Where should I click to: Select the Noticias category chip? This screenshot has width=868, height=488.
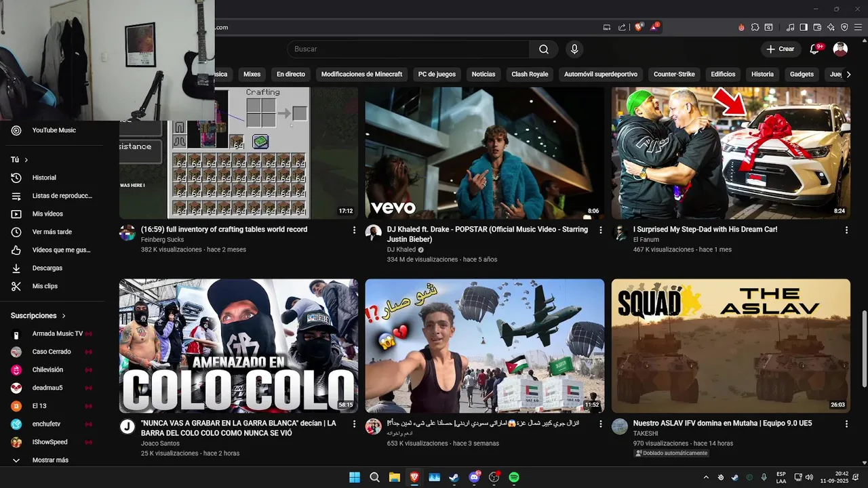click(484, 75)
